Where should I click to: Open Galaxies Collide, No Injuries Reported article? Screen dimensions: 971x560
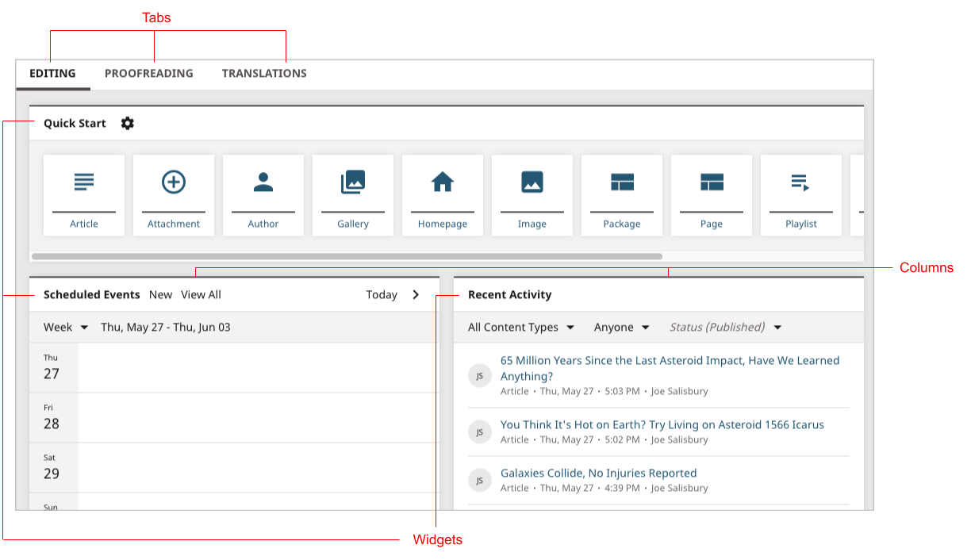tap(599, 473)
